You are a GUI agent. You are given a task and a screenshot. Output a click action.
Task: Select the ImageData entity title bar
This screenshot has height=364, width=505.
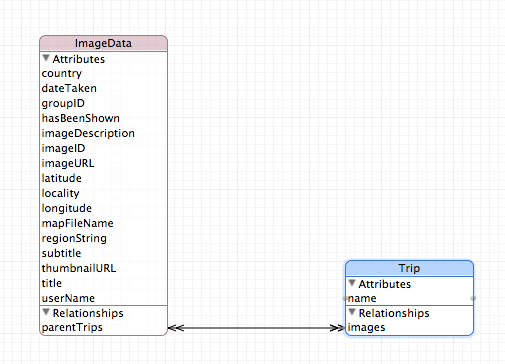(103, 43)
